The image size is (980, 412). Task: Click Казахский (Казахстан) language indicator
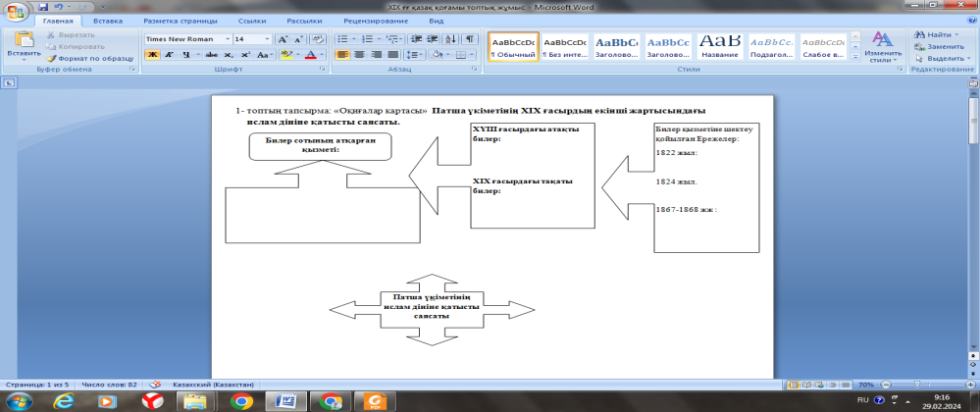click(213, 384)
